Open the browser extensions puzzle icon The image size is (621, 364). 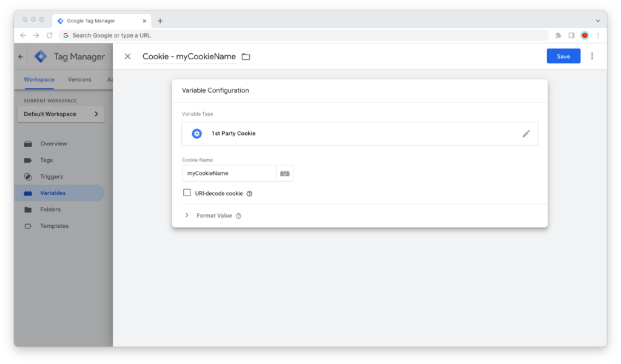[559, 35]
